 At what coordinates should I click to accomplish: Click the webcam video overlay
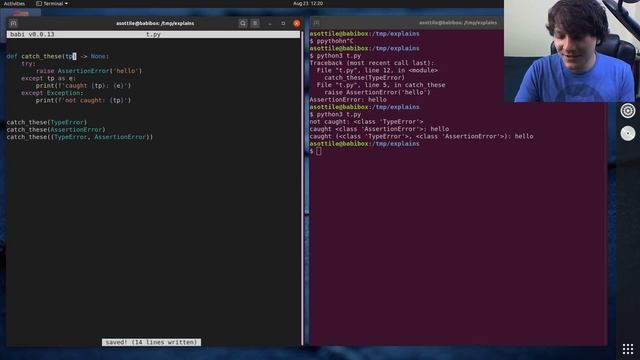pyautogui.click(x=572, y=51)
